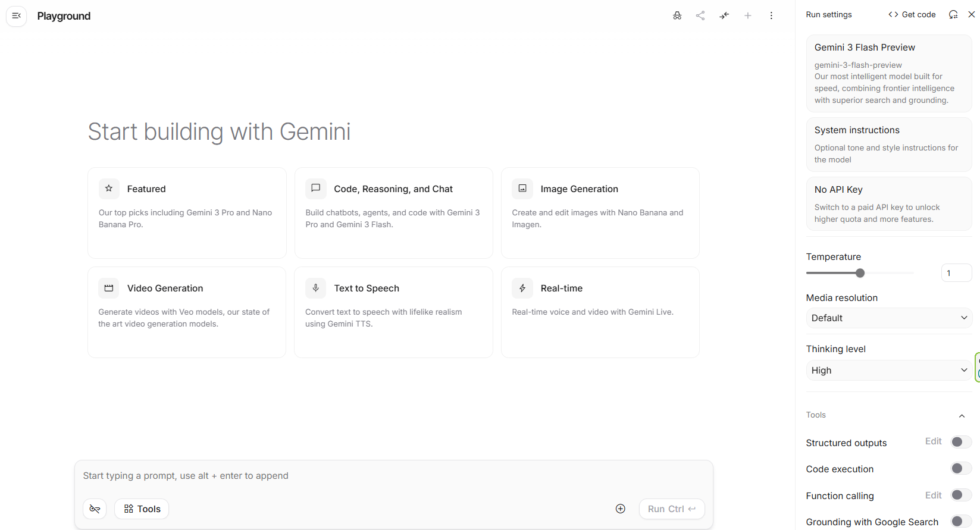Screen dimensions: 980x530
Task: Click Get code button
Action: [x=912, y=14]
